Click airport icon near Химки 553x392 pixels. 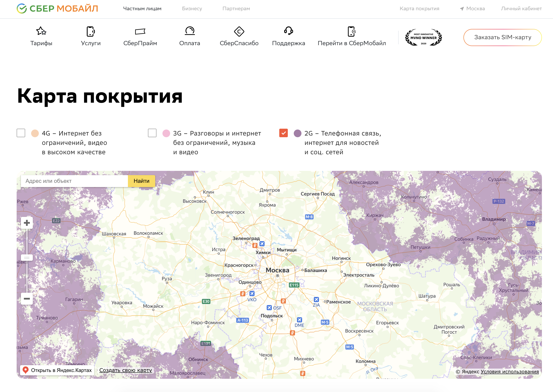(x=262, y=244)
